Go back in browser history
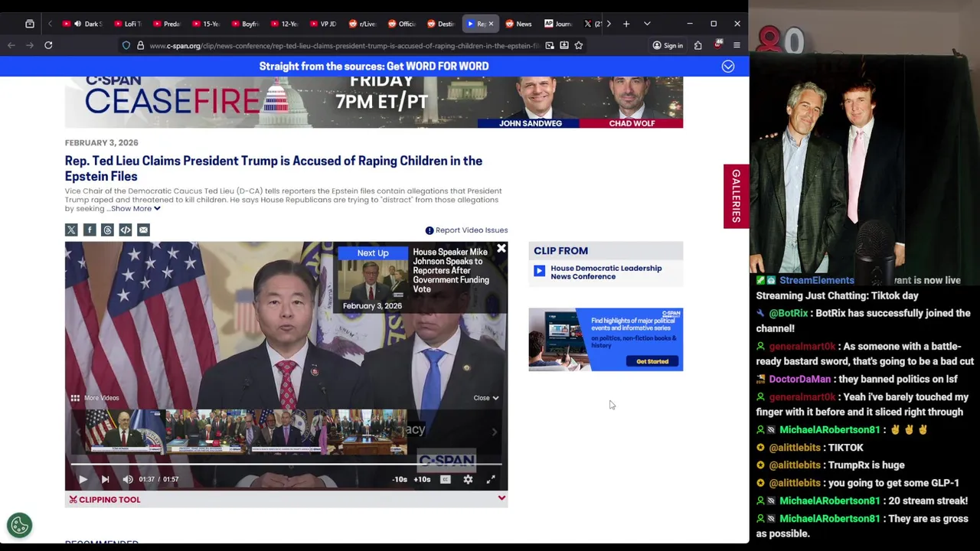 click(x=11, y=45)
